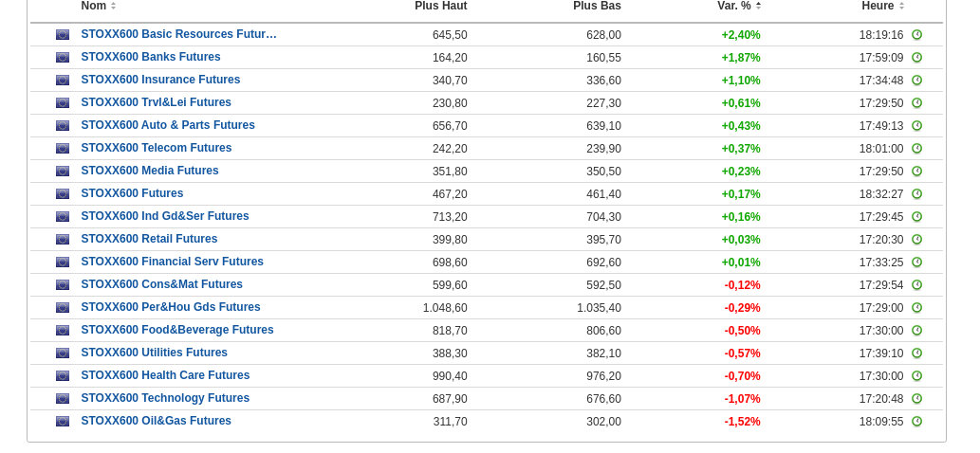Viewport: 980px width, 453px height.
Task: Click the Plus Bas column header
Action: coord(597,6)
